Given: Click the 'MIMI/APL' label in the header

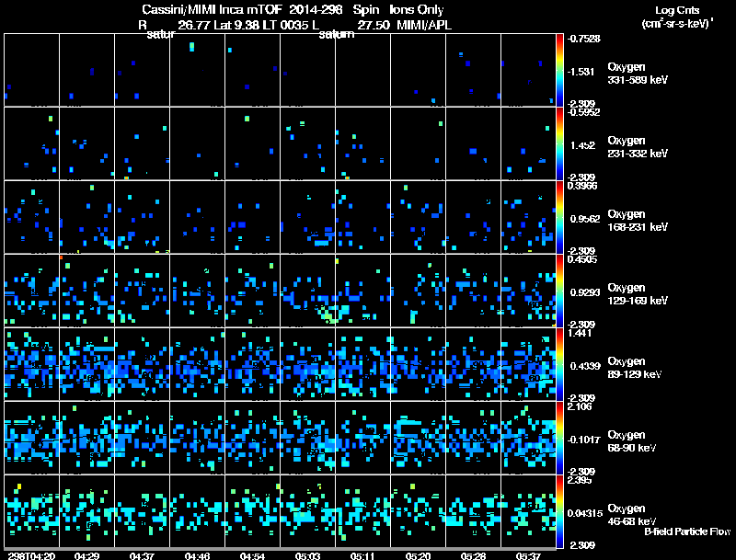Looking at the screenshot, I should 424,25.
